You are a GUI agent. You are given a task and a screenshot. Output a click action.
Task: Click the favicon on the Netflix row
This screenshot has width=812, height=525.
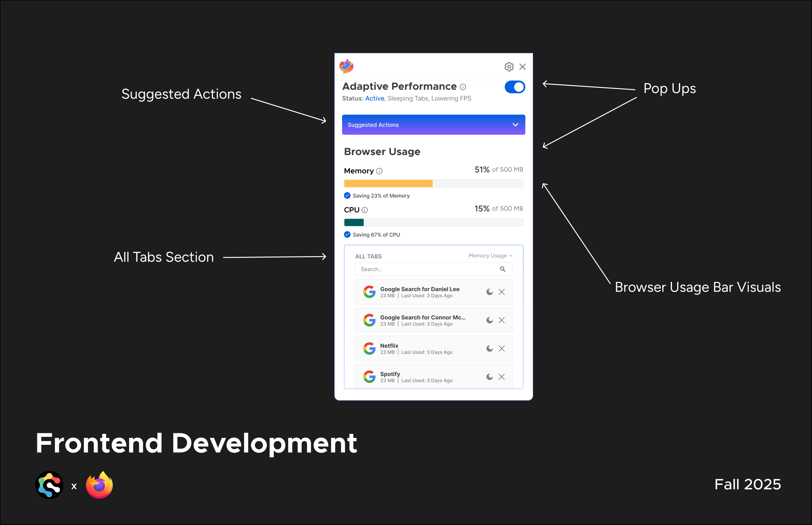coord(369,348)
